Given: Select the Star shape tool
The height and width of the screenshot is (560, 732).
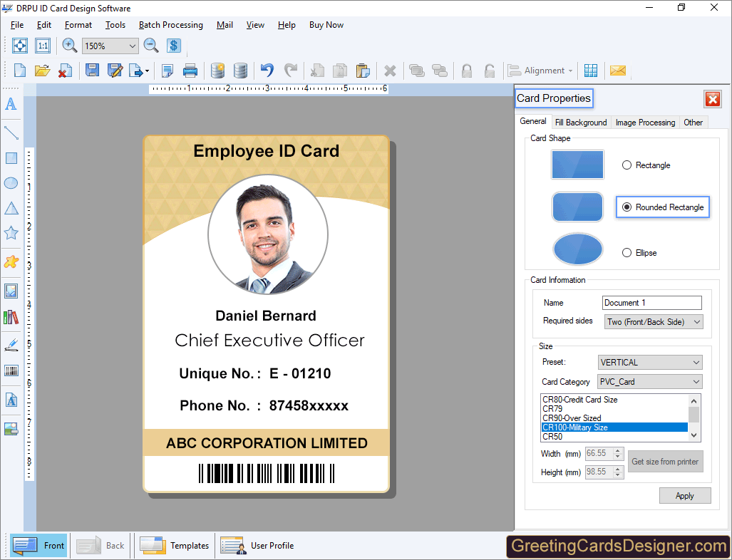Looking at the screenshot, I should [x=11, y=233].
